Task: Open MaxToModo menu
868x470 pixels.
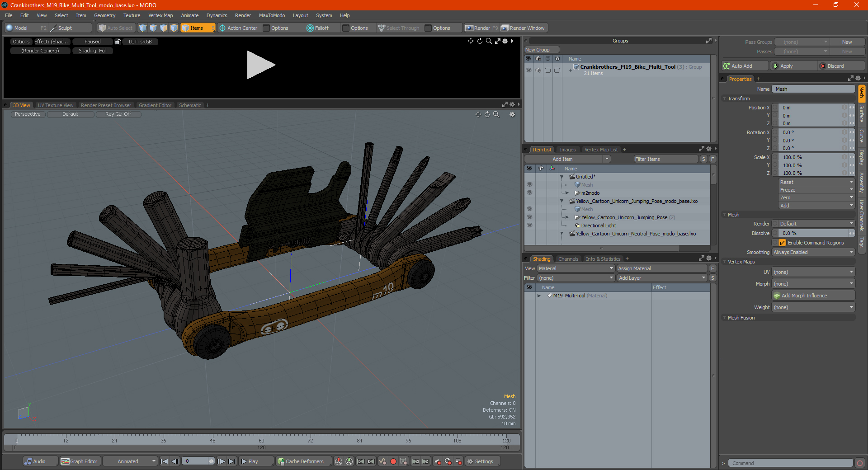Action: coord(272,15)
